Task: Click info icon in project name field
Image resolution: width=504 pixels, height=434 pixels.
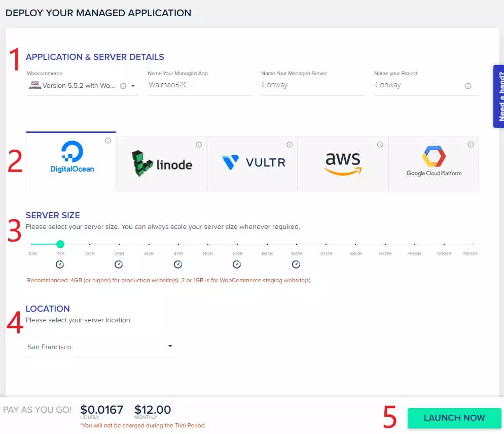Action: 468,86
